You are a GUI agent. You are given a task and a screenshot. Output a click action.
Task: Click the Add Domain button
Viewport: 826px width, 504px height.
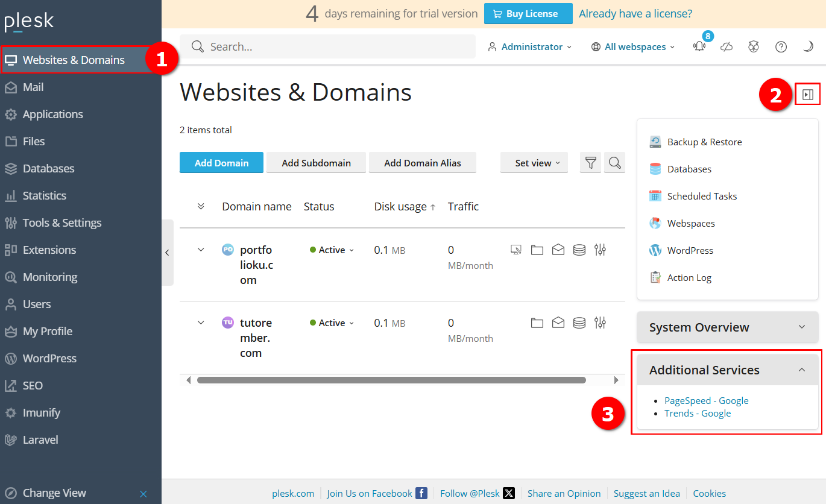pyautogui.click(x=221, y=163)
